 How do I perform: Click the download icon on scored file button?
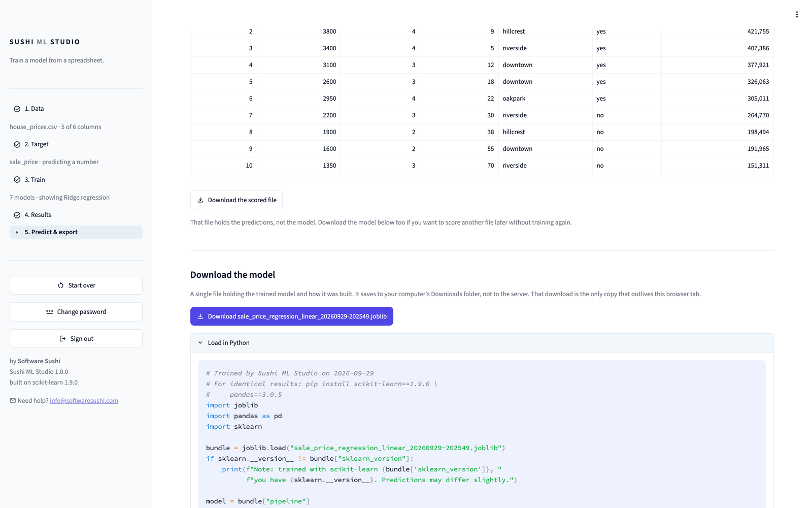pyautogui.click(x=200, y=200)
